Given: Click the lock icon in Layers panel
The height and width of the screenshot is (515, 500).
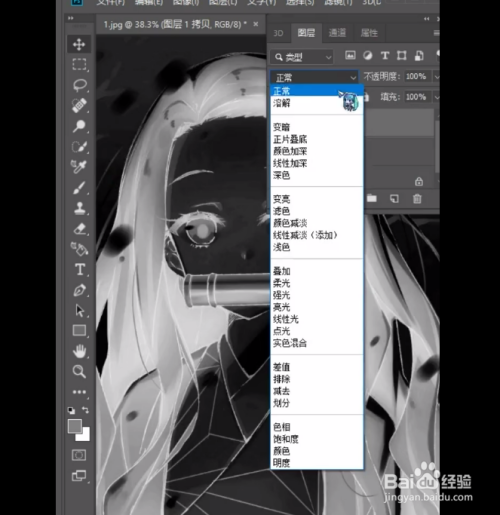Looking at the screenshot, I should coord(419,182).
